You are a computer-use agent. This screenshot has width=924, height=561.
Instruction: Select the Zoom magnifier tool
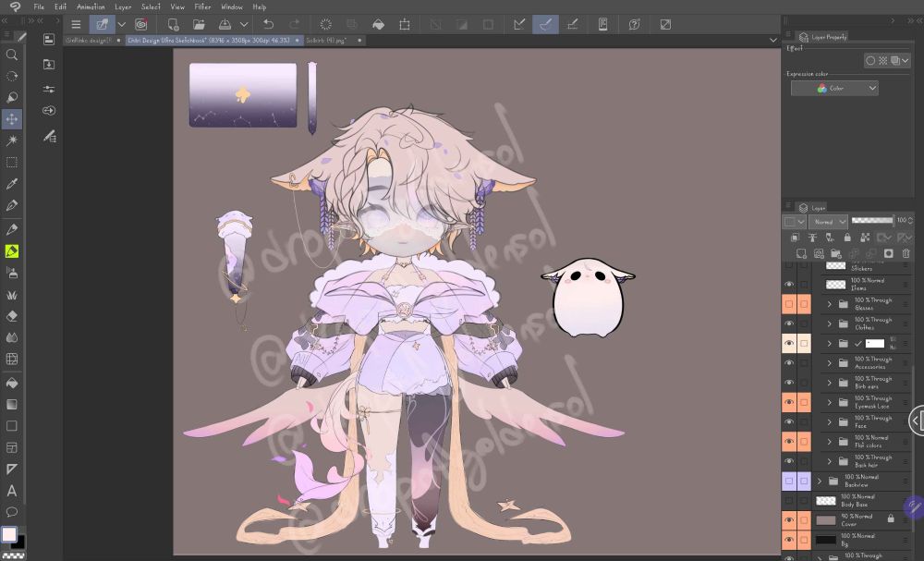coord(11,55)
